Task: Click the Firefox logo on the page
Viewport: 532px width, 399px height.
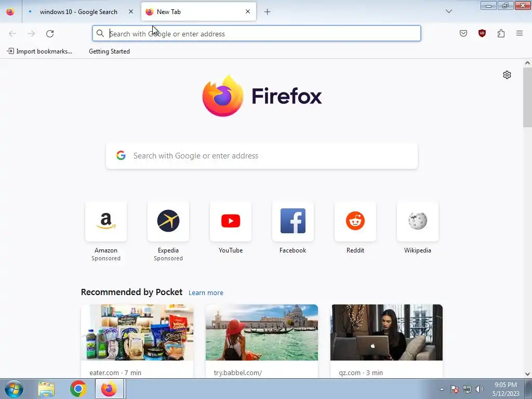Action: click(x=262, y=96)
